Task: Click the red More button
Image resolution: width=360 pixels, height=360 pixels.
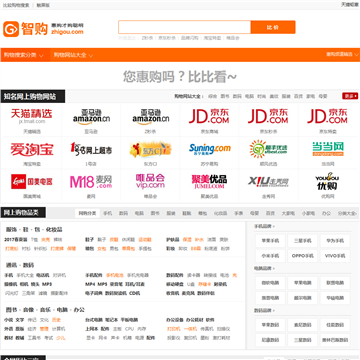Action: click(x=350, y=96)
